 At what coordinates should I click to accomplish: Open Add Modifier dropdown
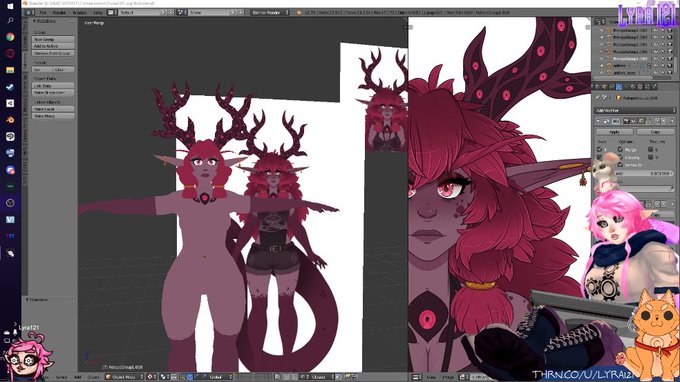635,111
